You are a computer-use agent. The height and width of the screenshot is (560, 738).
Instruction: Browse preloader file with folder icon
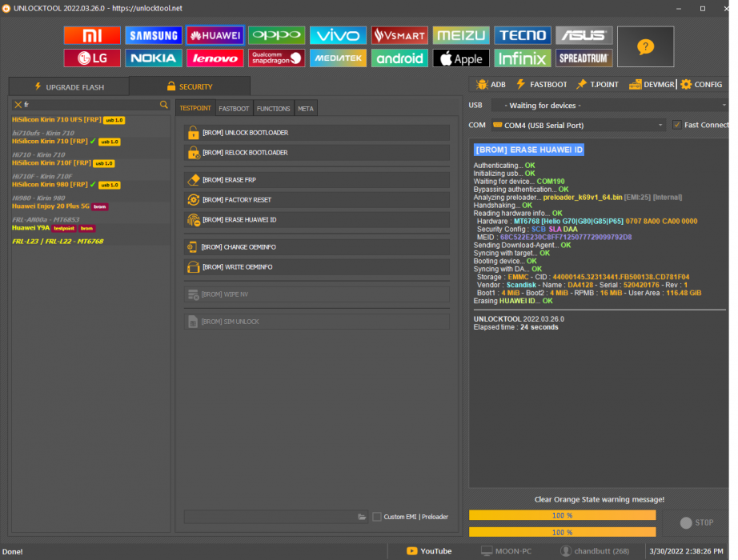pos(362,517)
